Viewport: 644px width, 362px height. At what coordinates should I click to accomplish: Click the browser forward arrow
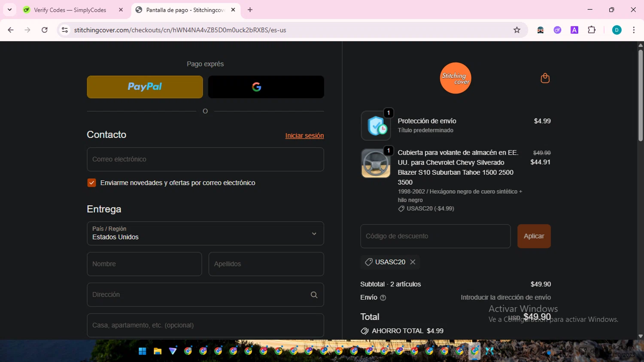coord(27,30)
